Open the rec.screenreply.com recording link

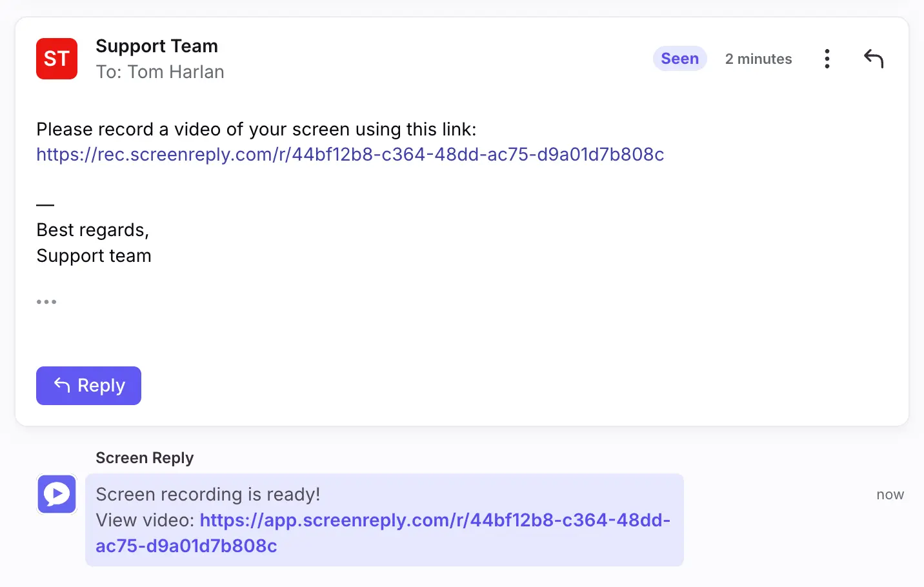click(x=350, y=155)
